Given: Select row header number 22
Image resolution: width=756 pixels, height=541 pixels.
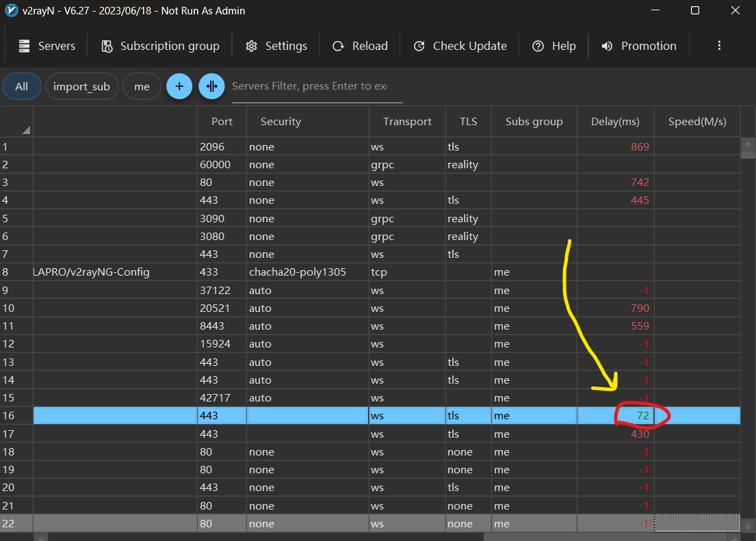Looking at the screenshot, I should 16,524.
